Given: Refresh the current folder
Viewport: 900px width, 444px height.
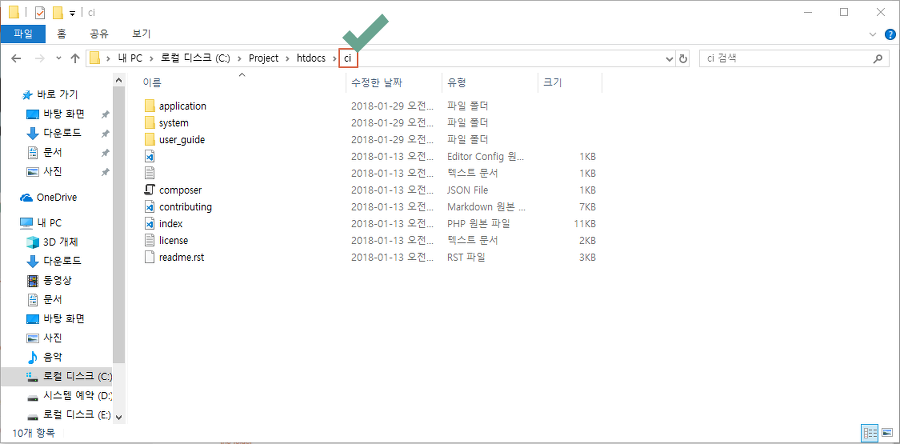Looking at the screenshot, I should [682, 59].
